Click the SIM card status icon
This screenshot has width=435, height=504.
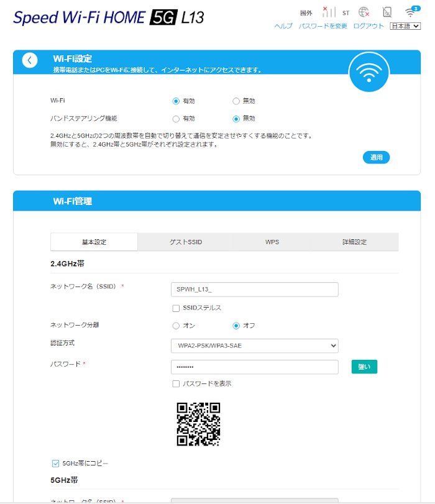coord(387,12)
